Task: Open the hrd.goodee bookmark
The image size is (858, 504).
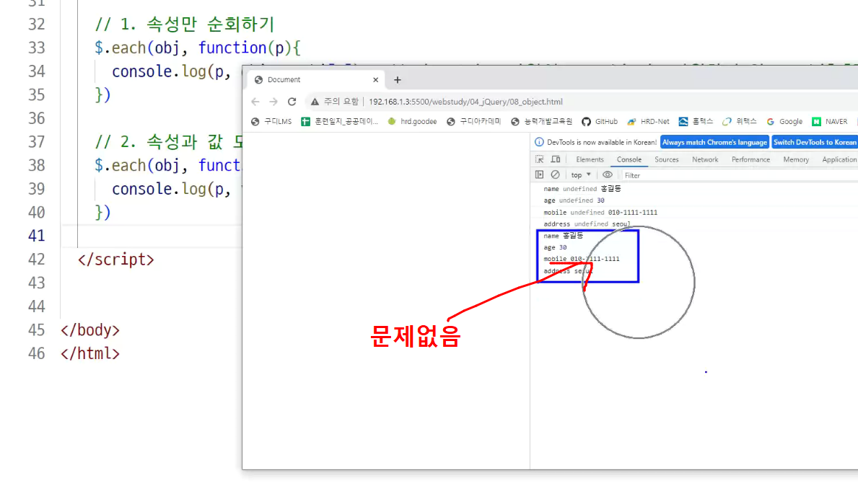Action: (x=412, y=121)
